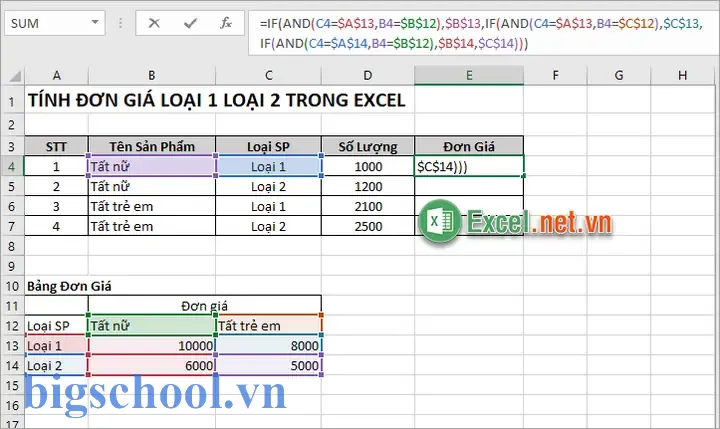Viewport: 720px width, 429px height.
Task: Select row 1 header
Action: pos(12,101)
